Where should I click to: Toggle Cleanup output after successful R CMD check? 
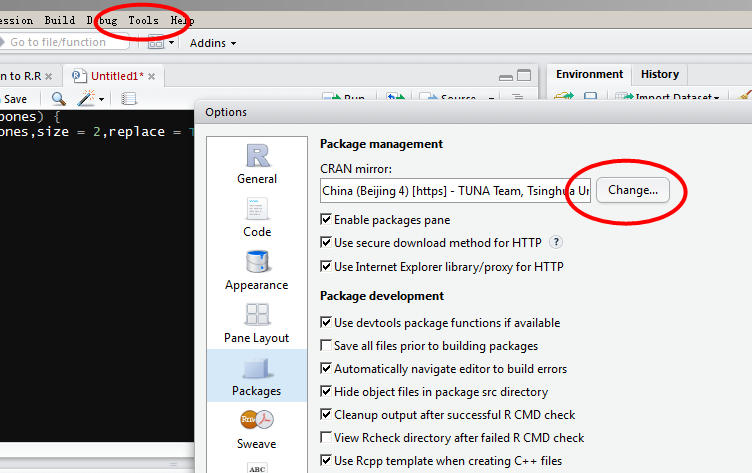point(326,414)
